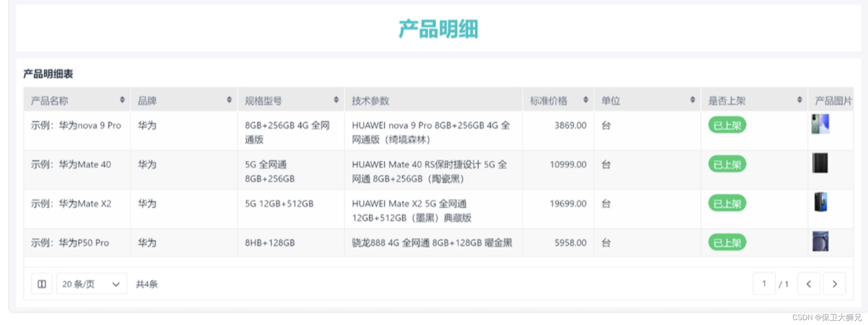Click 已上架 badge for 华为Mate 40

pos(727,165)
